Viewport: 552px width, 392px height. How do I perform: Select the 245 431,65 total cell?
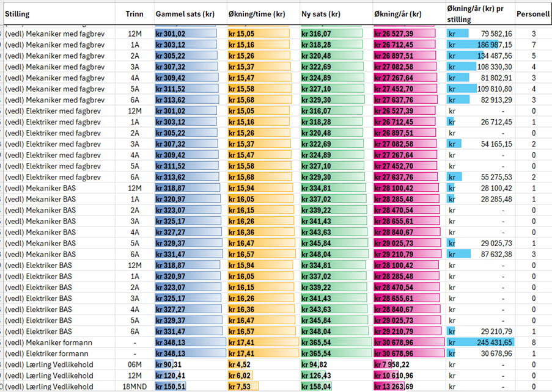(480, 343)
